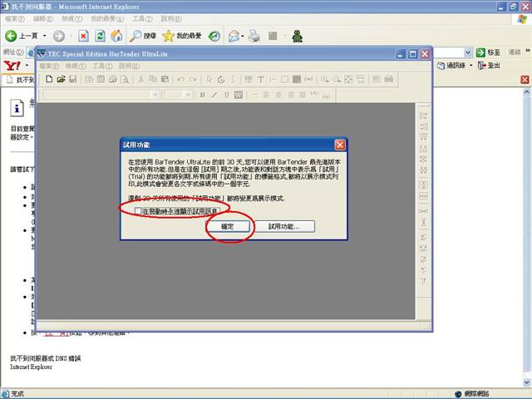Open the 編輯 menu in Internet Explorer
The height and width of the screenshot is (399, 532).
42,18
